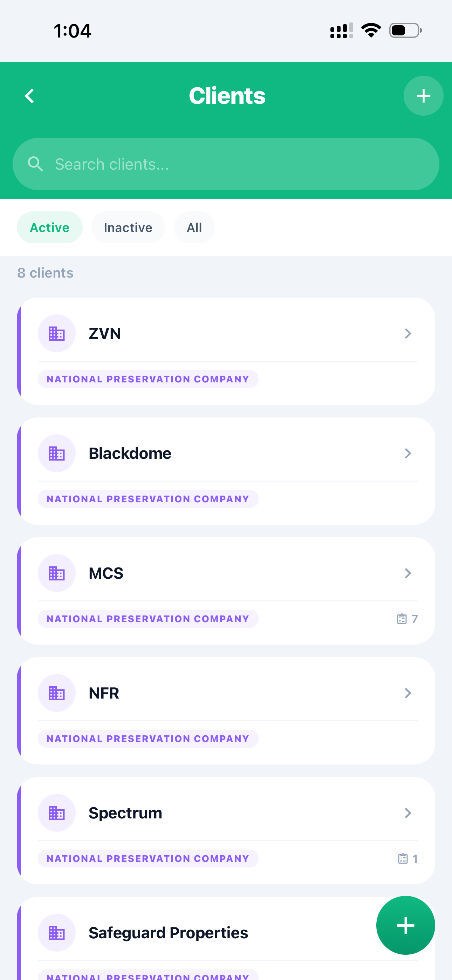452x980 pixels.
Task: Tap the Spectrum clipboard count icon
Action: point(403,859)
